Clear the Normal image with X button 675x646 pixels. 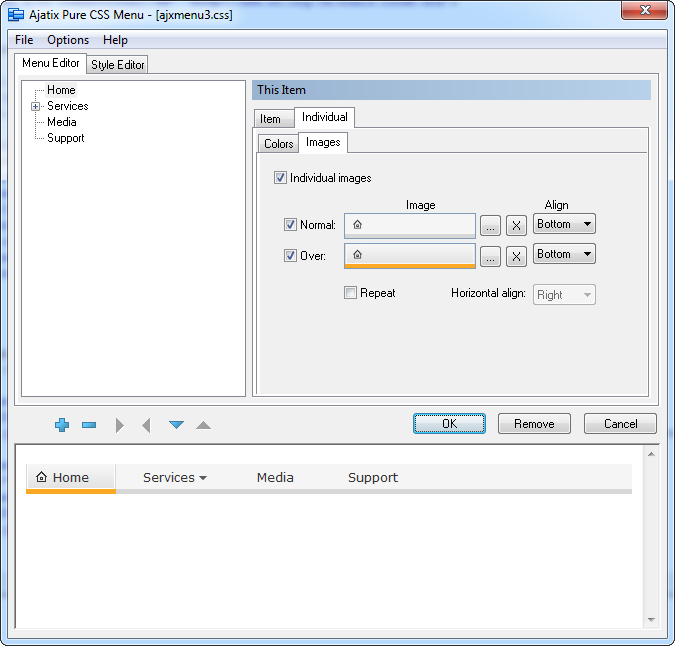point(517,225)
